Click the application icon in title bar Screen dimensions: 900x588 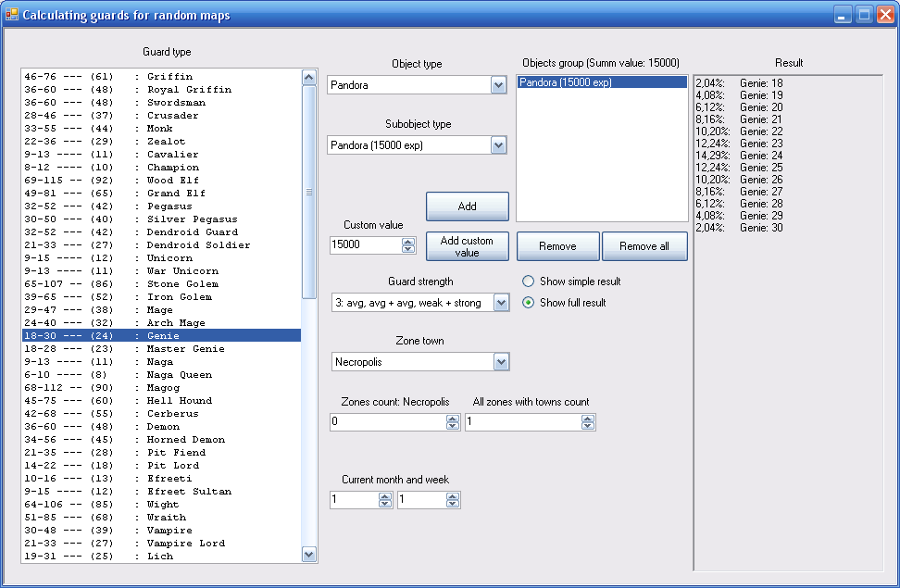pyautogui.click(x=11, y=15)
